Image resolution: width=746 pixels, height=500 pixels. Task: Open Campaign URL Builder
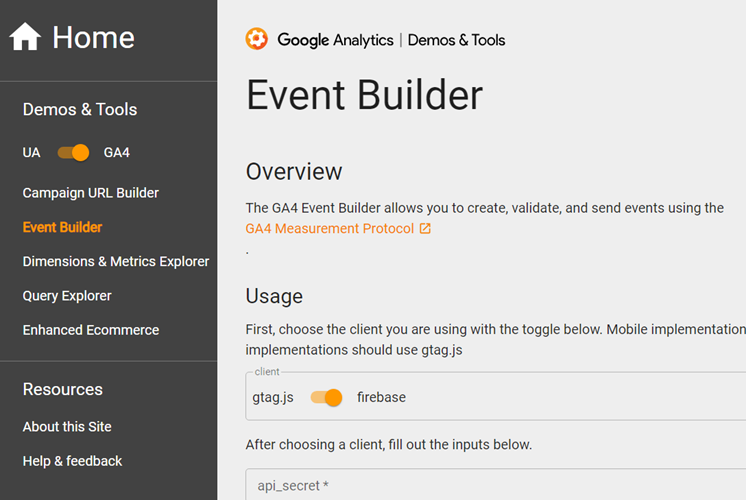click(x=91, y=193)
